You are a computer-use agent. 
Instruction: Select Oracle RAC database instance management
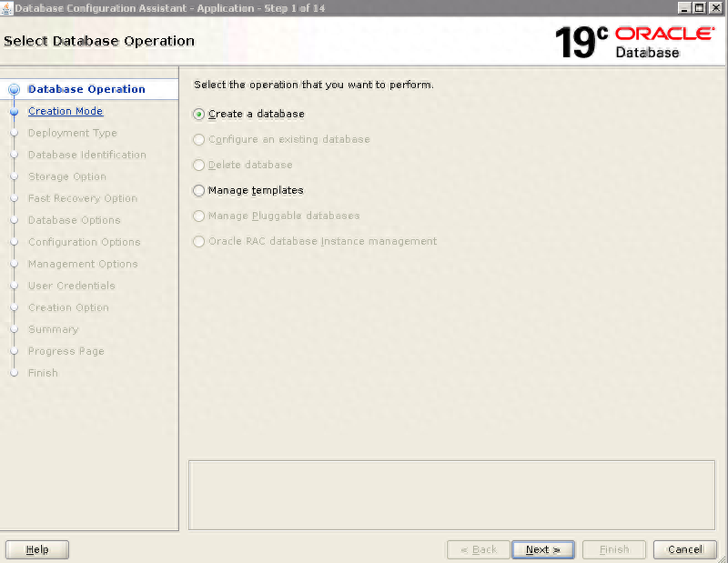pos(199,242)
